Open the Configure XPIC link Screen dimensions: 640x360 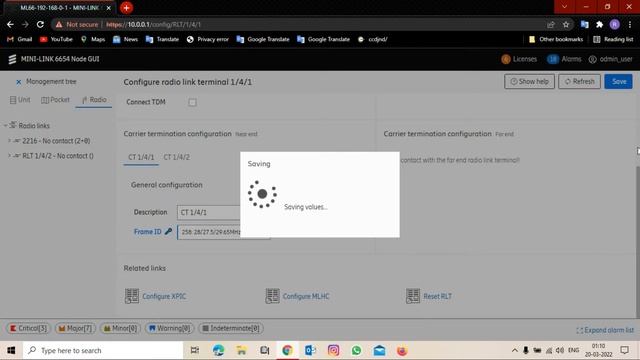155,296
